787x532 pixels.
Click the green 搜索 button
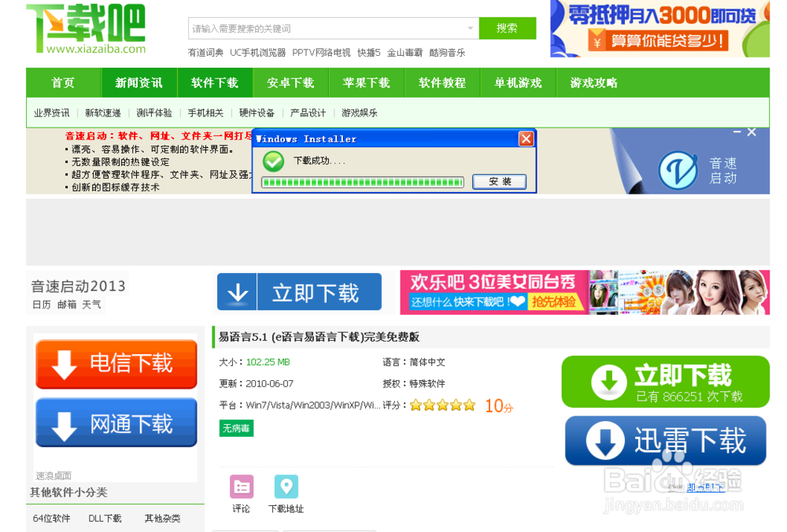508,28
